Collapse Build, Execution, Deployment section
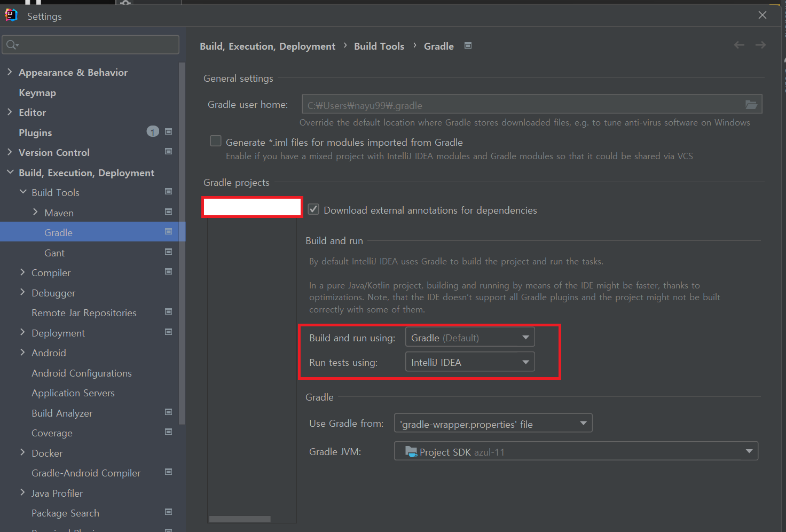Image resolution: width=786 pixels, height=532 pixels. pyautogui.click(x=10, y=172)
